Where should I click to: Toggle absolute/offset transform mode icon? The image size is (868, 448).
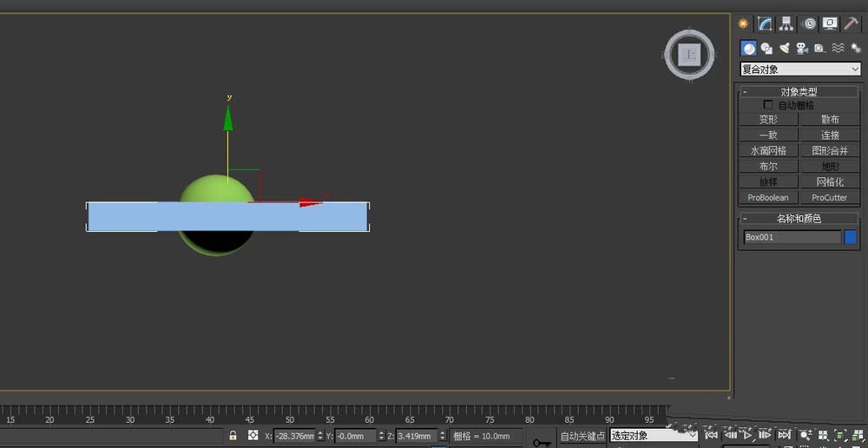pyautogui.click(x=253, y=435)
